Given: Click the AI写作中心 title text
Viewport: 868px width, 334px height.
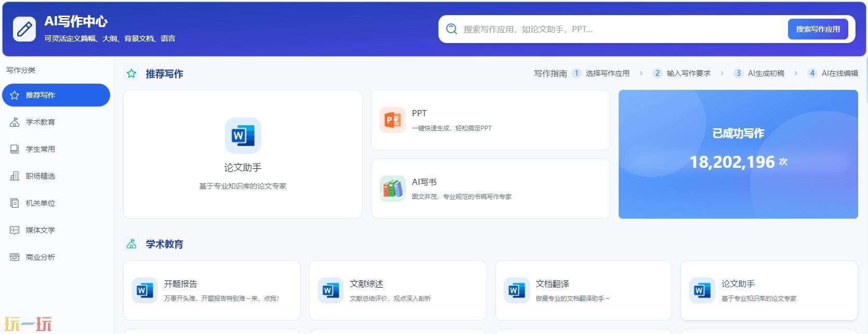Looking at the screenshot, I should point(76,21).
